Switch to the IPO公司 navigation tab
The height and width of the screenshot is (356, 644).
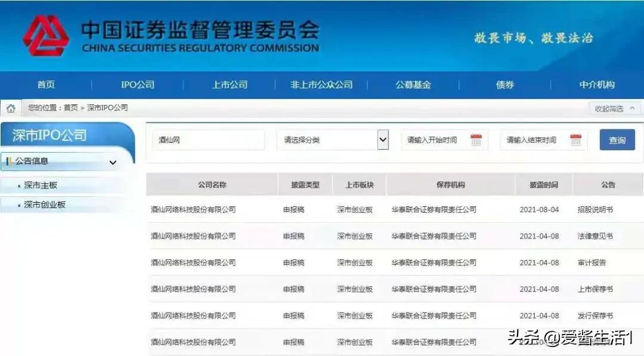click(137, 84)
